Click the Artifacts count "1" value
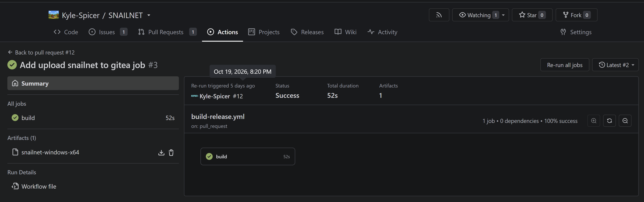Screen dimensions: 644x202 (x=381, y=95)
